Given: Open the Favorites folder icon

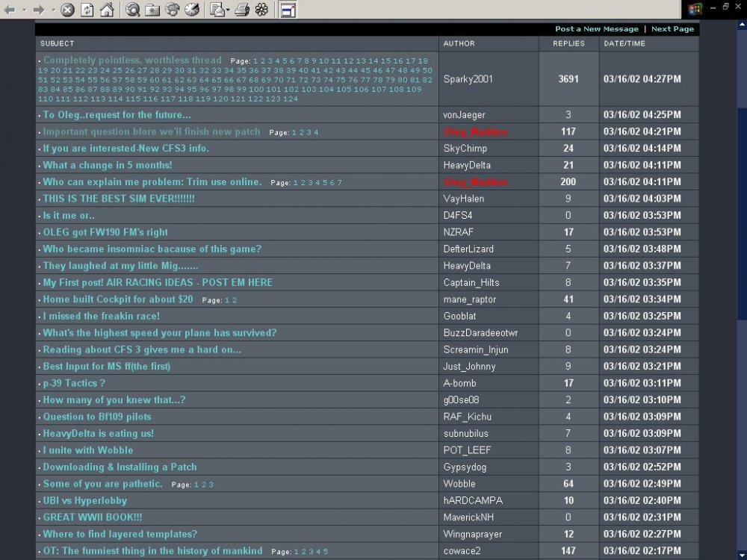Looking at the screenshot, I should pyautogui.click(x=152, y=10).
